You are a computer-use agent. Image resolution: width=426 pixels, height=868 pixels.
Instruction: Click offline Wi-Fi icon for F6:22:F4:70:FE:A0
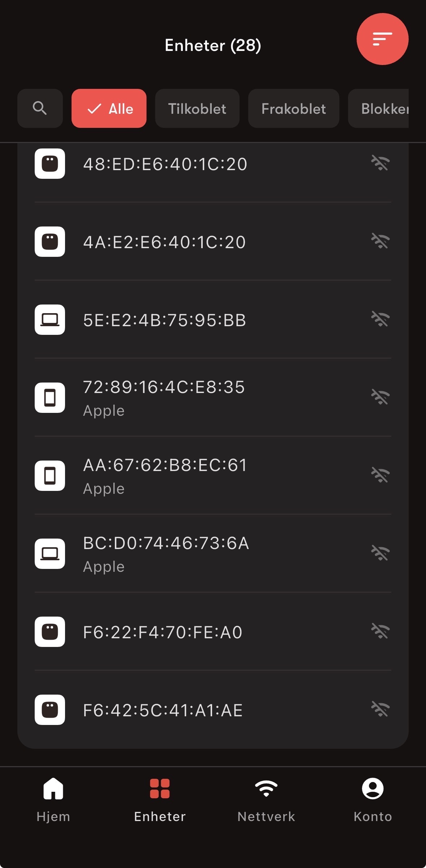380,631
